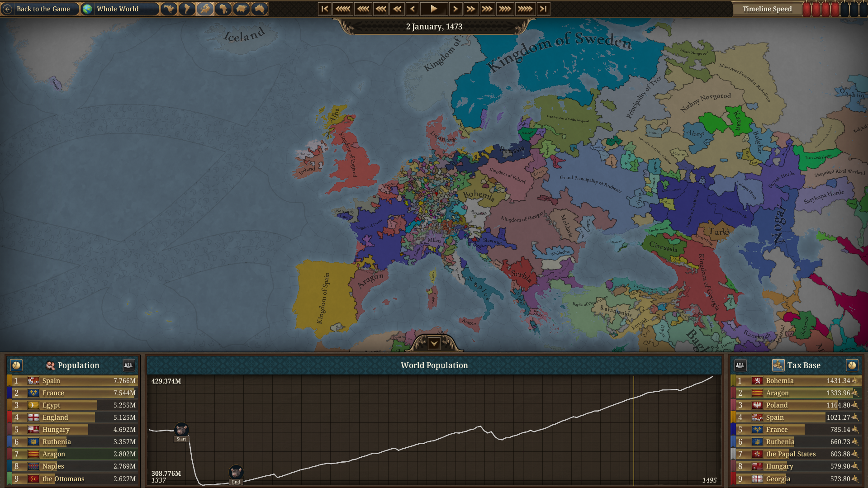This screenshot has width=868, height=488.
Task: Focus map on North America continent icon
Action: click(x=169, y=9)
